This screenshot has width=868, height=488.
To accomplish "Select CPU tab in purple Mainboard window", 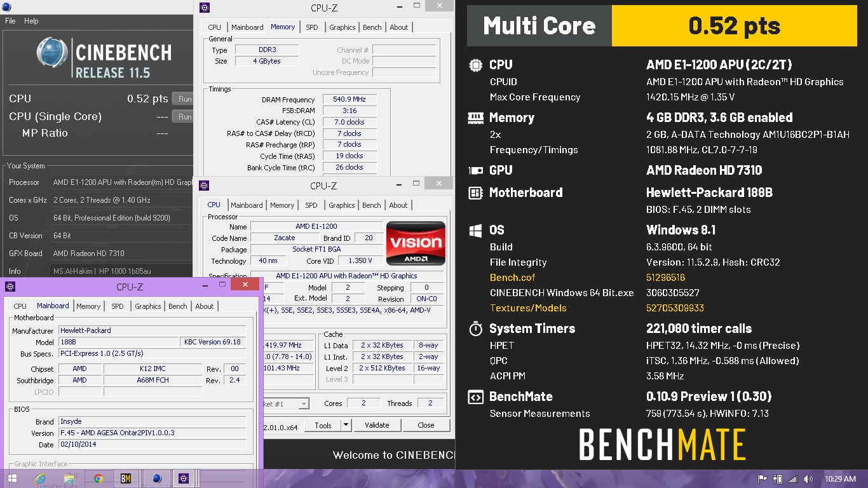I will point(20,306).
